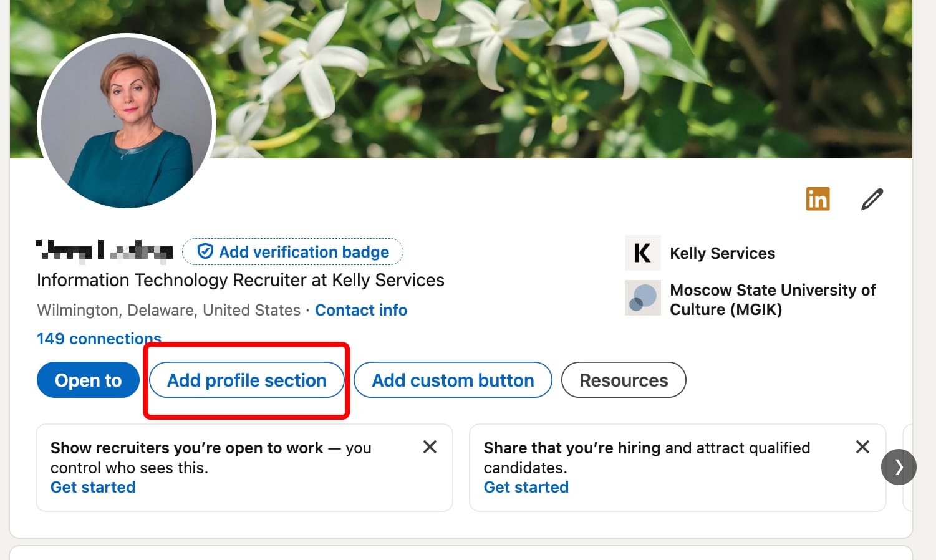936x560 pixels.
Task: Select Kelly Services from the company list
Action: (x=722, y=253)
